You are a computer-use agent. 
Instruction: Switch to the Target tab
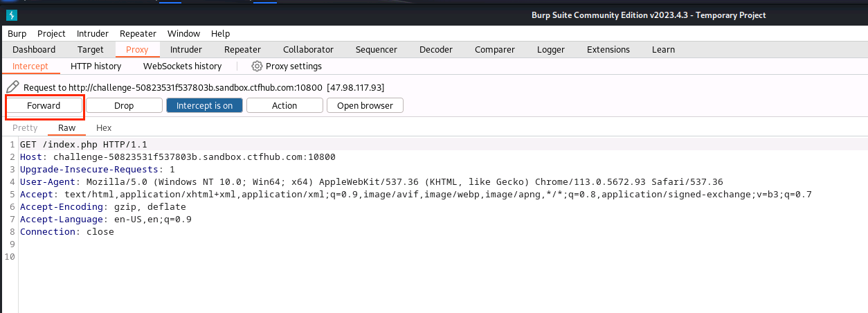point(91,49)
